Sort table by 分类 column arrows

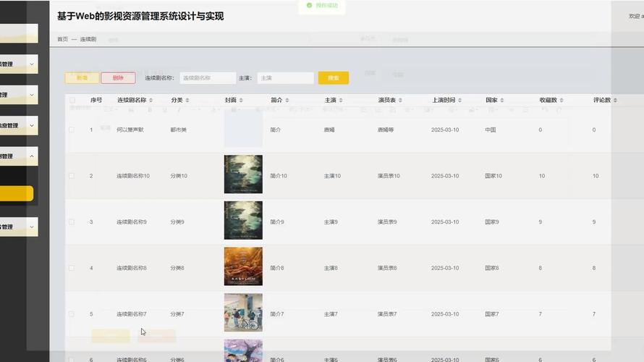pyautogui.click(x=187, y=100)
